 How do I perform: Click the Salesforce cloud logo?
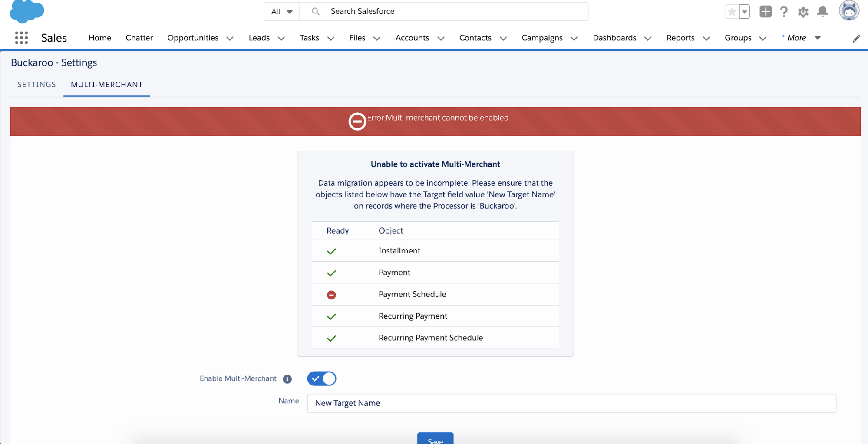[x=26, y=11]
